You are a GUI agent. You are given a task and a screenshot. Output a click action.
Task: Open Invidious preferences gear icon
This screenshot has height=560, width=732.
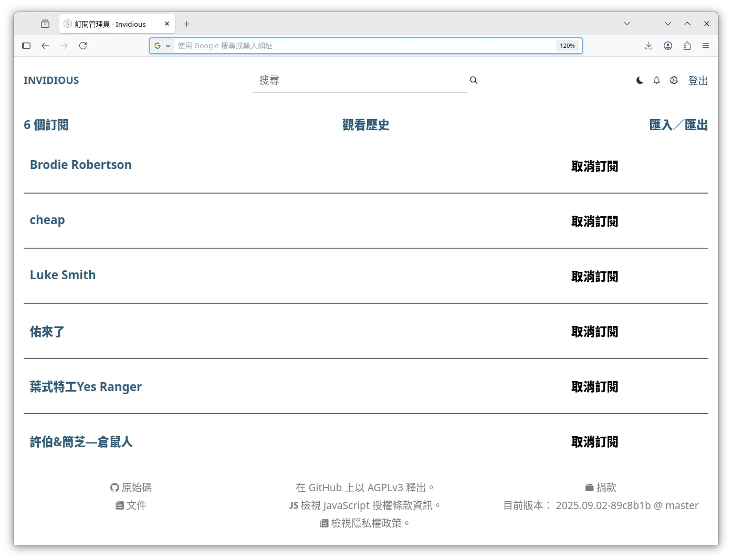(x=674, y=80)
